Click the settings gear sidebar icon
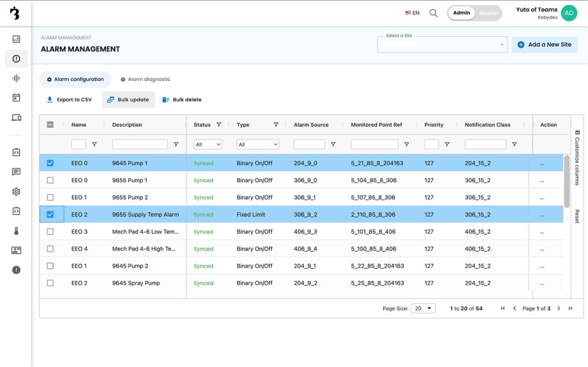This screenshot has width=588, height=367. point(16,192)
